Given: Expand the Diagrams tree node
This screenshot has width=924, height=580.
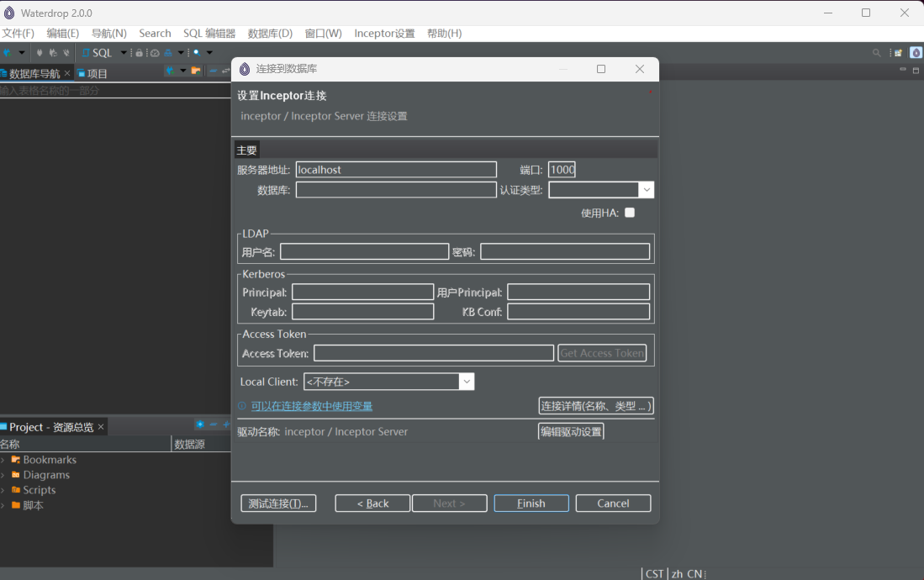Looking at the screenshot, I should click(3, 475).
